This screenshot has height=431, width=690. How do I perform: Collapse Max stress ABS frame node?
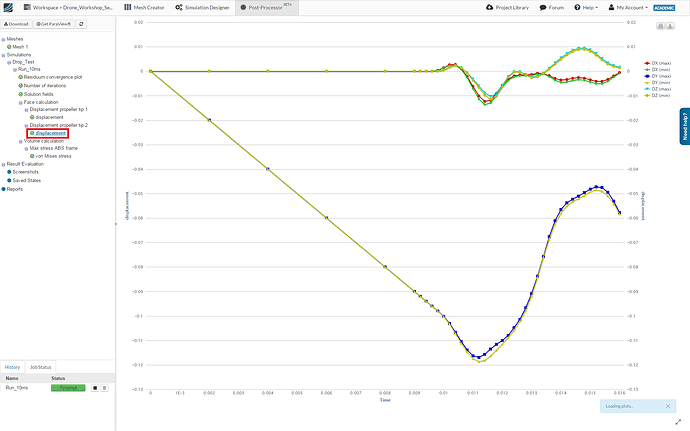point(26,149)
